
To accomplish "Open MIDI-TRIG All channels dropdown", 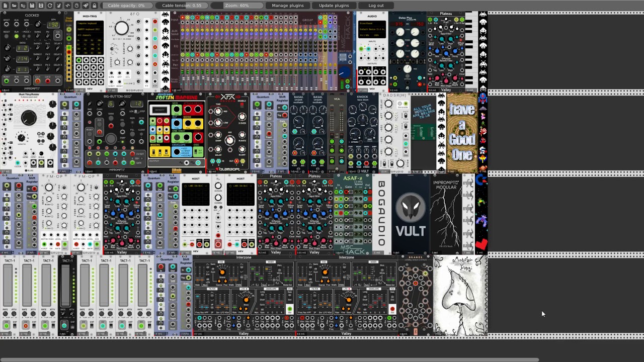I will point(90,35).
